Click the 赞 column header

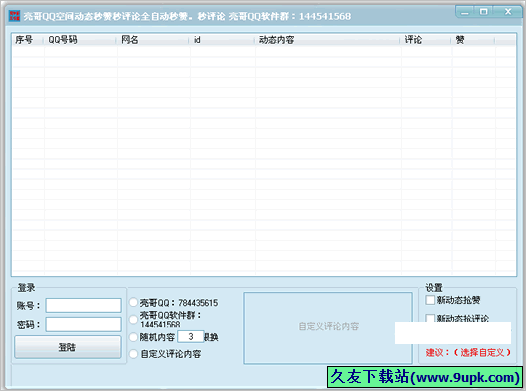pos(473,40)
